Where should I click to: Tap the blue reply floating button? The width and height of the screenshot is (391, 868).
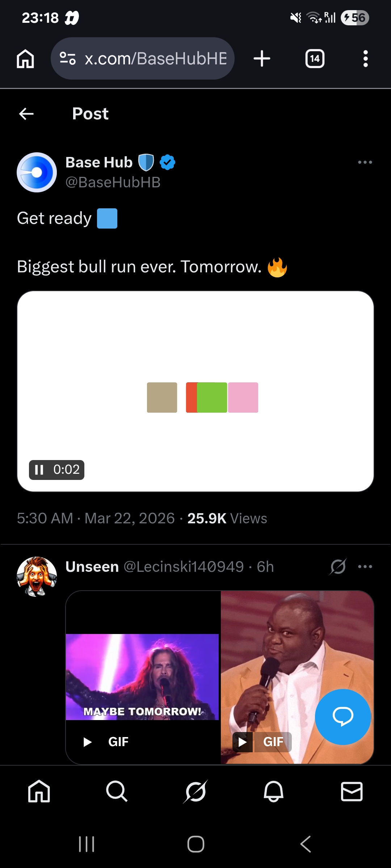(343, 717)
